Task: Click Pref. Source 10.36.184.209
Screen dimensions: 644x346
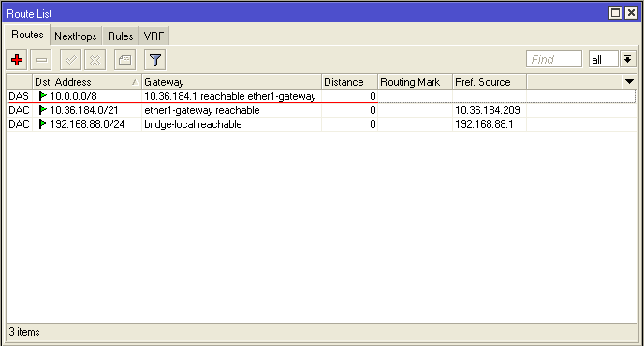Action: [x=488, y=110]
